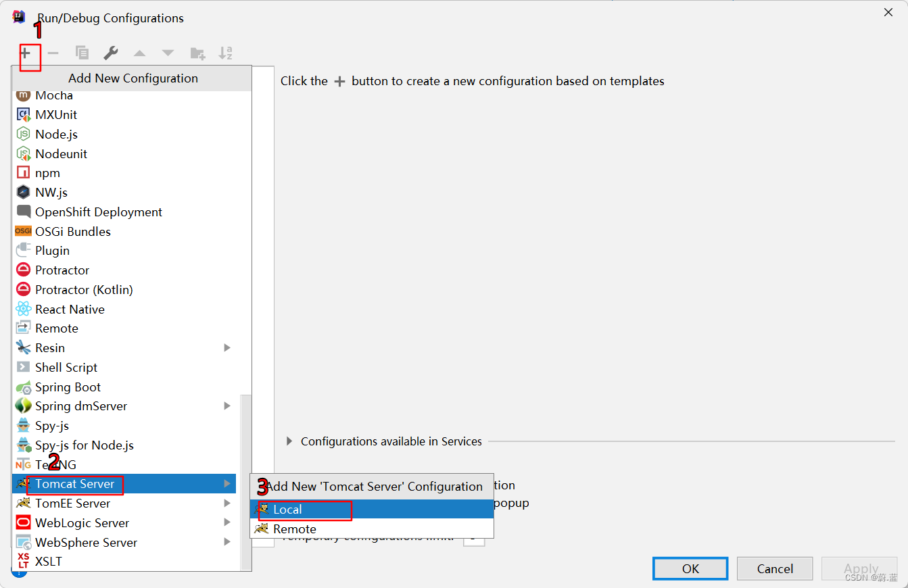Click the Remove Configuration minus icon
Viewport: 908px width, 588px height.
[53, 53]
